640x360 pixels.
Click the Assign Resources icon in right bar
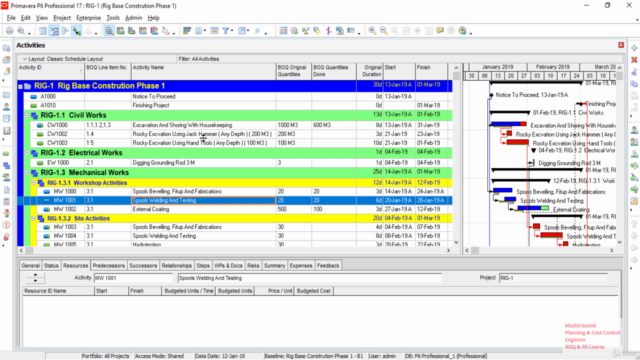point(634,130)
